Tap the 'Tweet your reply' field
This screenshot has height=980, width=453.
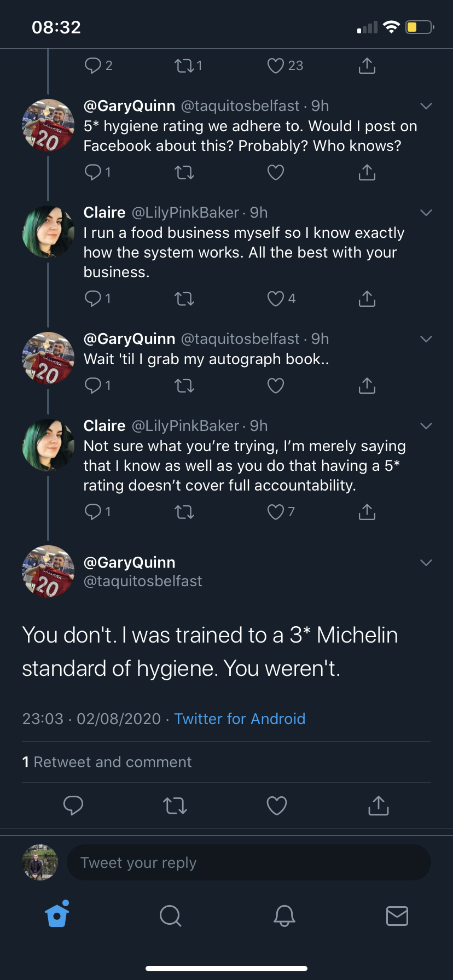pos(248,862)
